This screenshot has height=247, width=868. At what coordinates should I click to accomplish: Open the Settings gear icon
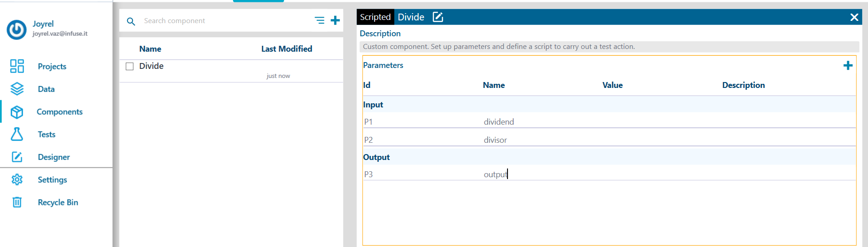(17, 179)
